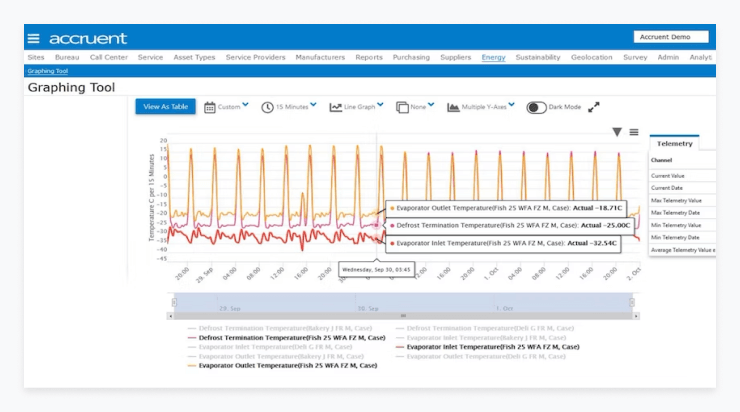Expand the graph to fullscreen
The width and height of the screenshot is (740, 412).
594,107
